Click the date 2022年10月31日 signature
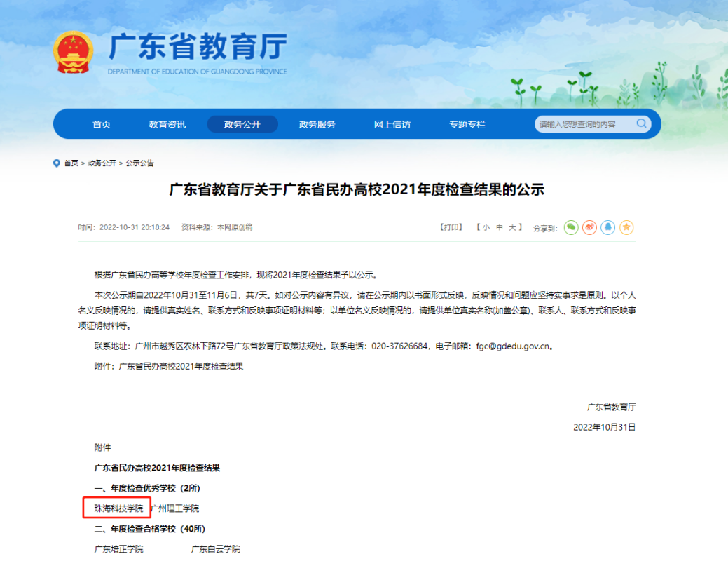 605,427
